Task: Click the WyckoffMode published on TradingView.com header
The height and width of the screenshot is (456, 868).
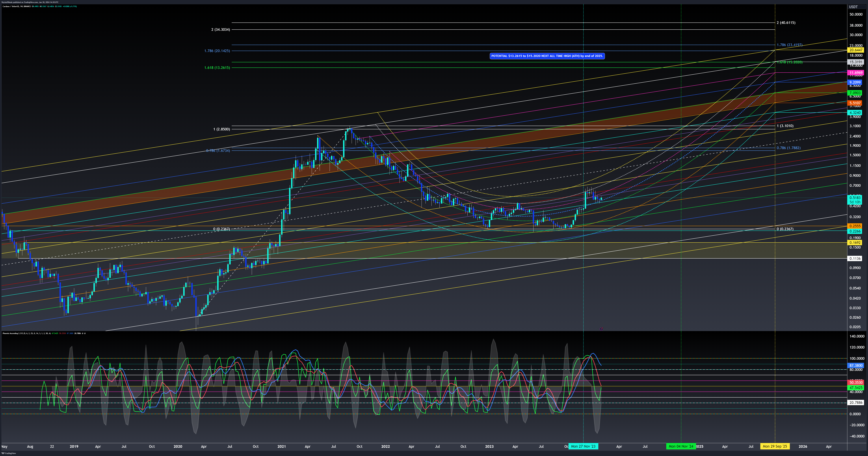Action: tap(30, 2)
